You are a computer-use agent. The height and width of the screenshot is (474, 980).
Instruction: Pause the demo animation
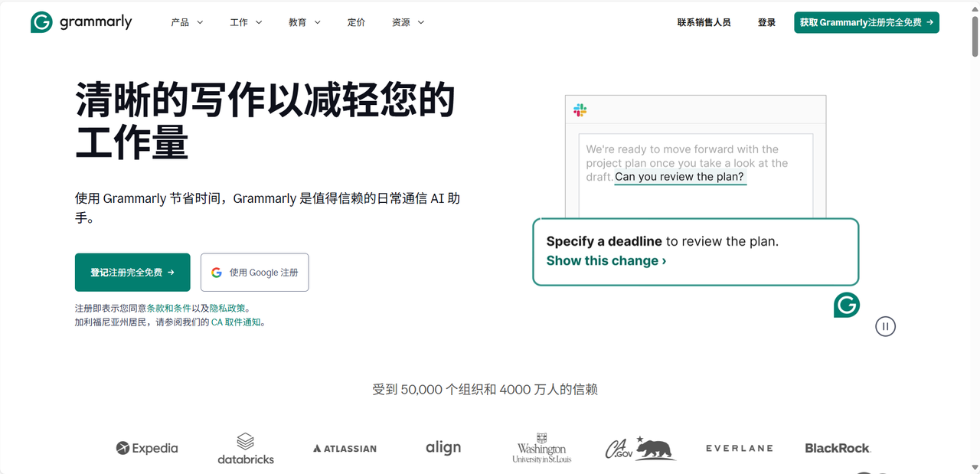click(x=885, y=326)
